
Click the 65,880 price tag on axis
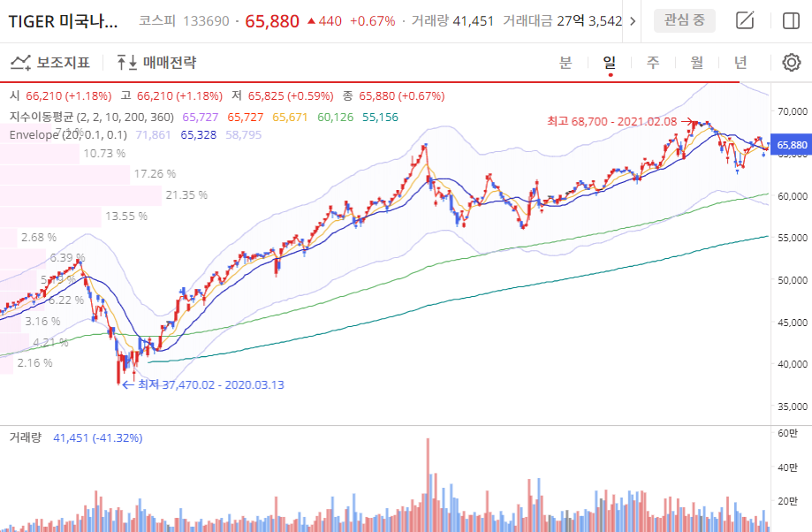(792, 146)
